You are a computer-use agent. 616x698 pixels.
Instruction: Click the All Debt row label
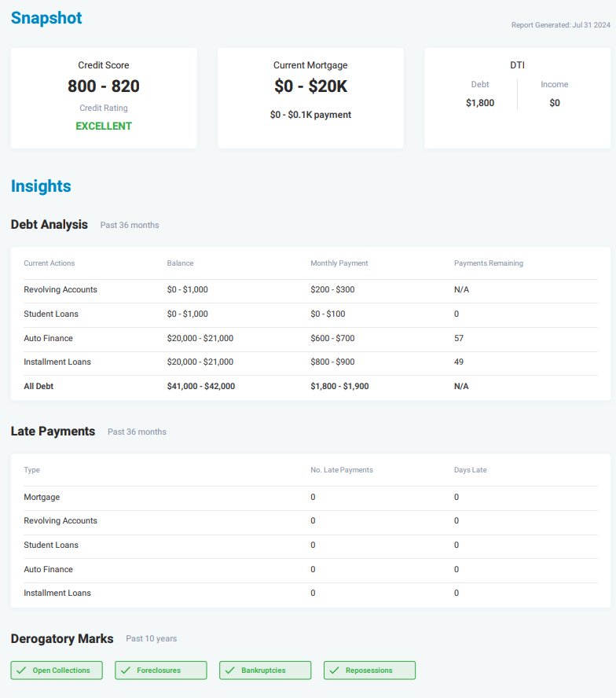point(38,387)
